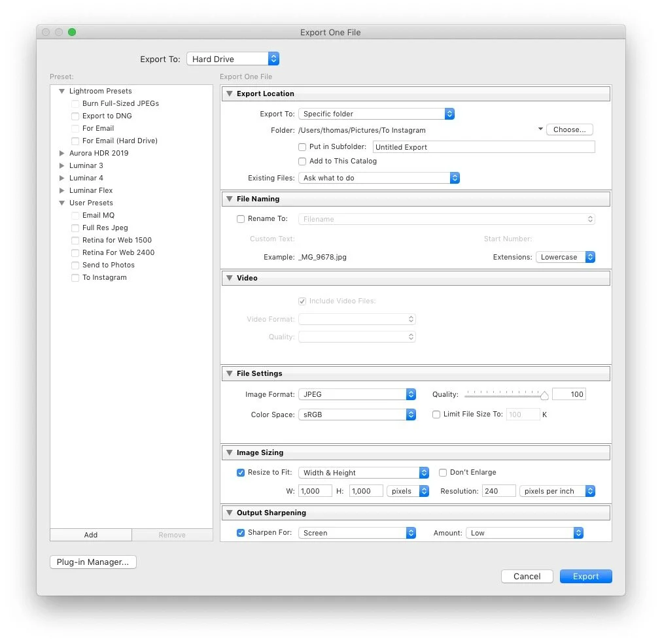Open the Extensions "Lowercase" dropdown

coord(565,257)
